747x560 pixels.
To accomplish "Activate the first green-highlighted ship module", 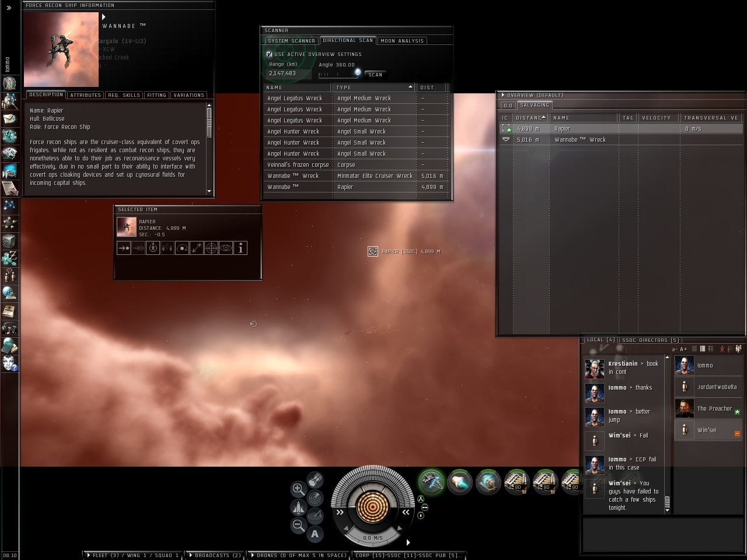I will point(431,482).
